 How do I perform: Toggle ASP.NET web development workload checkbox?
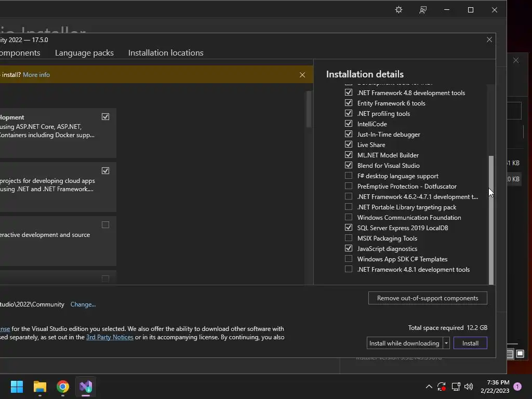coord(105,117)
